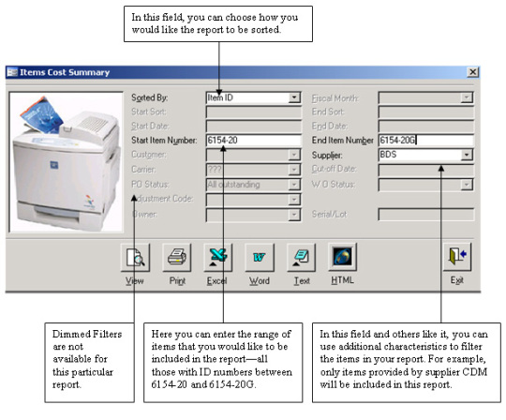Image resolution: width=506 pixels, height=420 pixels.
Task: Click the Start Date input field
Action: tap(253, 126)
